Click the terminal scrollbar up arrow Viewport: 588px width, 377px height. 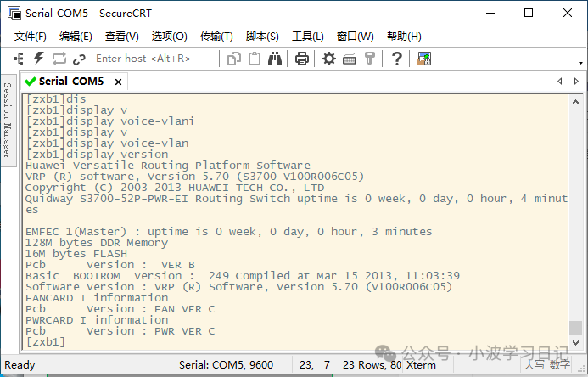(x=576, y=101)
